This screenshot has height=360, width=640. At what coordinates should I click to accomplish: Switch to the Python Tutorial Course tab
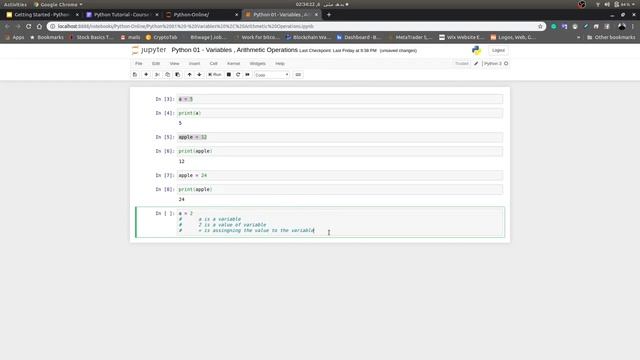pyautogui.click(x=121, y=15)
